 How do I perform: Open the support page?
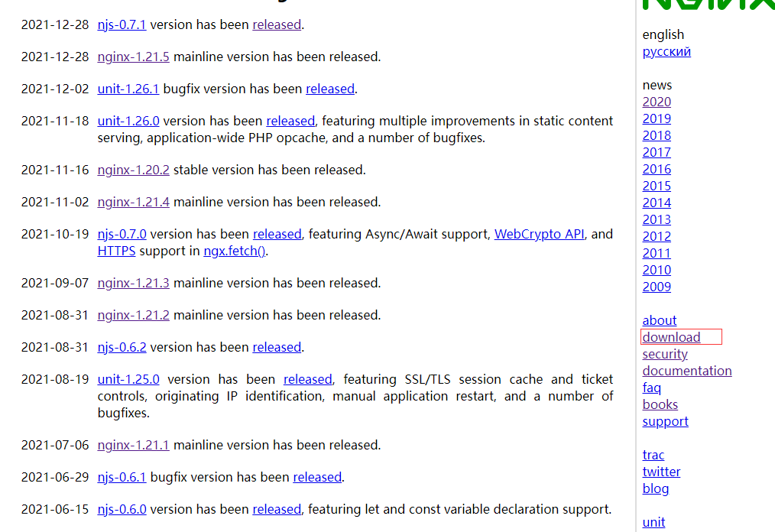coord(665,422)
